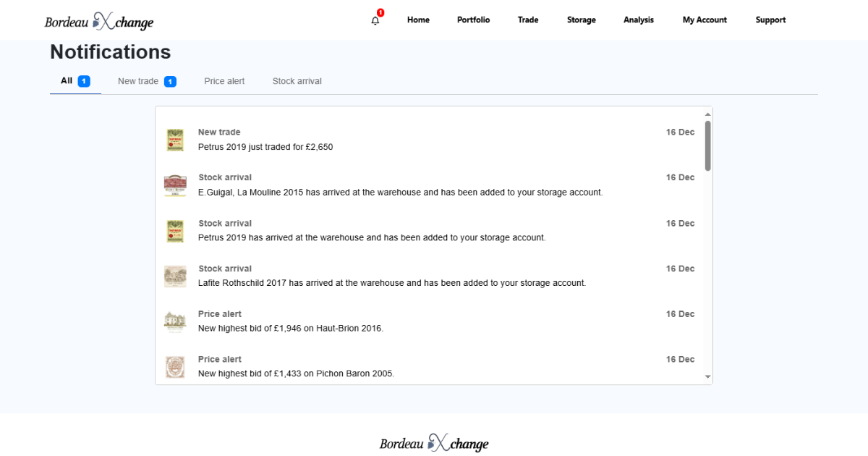
Task: Click the Lafite Rothschild 2017 arrival message
Action: (392, 283)
